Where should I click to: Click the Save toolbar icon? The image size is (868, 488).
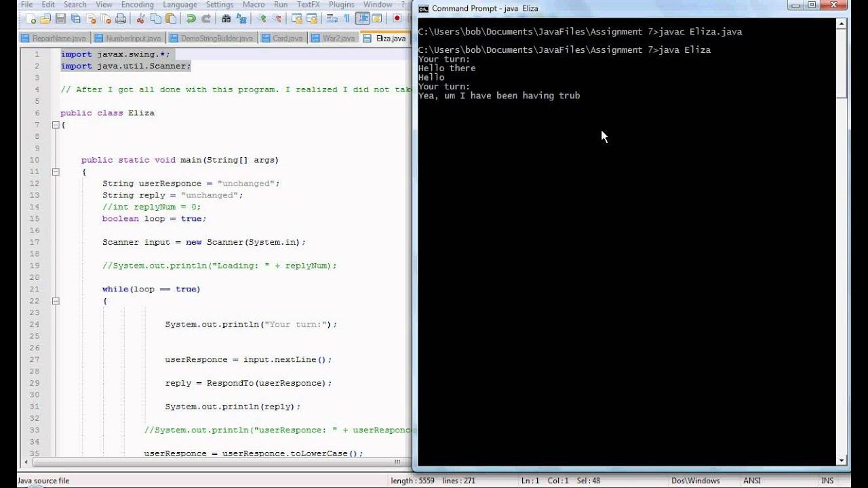tap(60, 19)
